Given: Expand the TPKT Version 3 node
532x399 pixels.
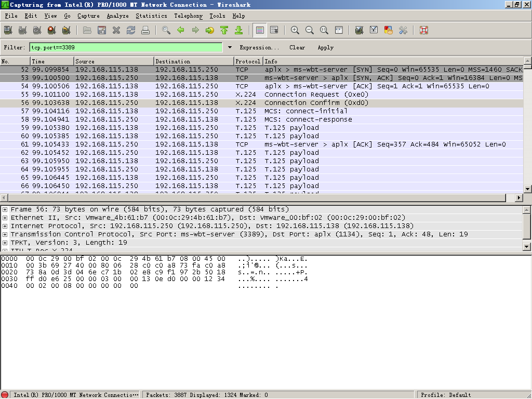Looking at the screenshot, I should [x=5, y=243].
